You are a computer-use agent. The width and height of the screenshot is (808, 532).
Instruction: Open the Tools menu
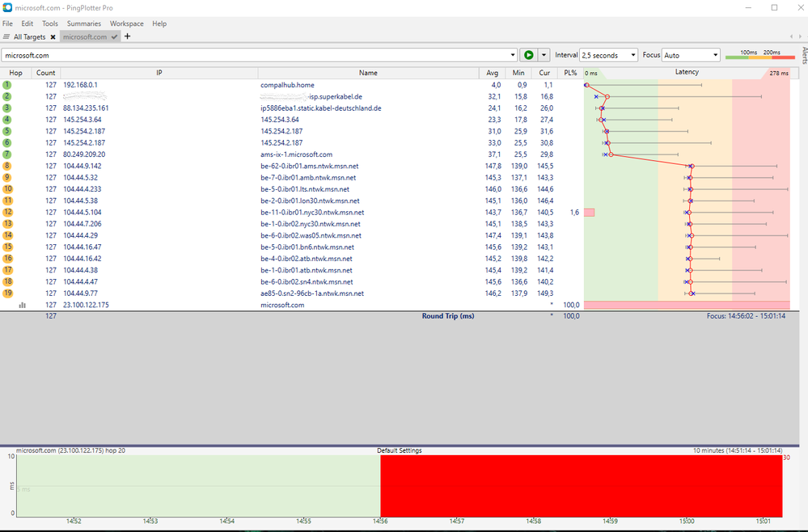(50, 23)
